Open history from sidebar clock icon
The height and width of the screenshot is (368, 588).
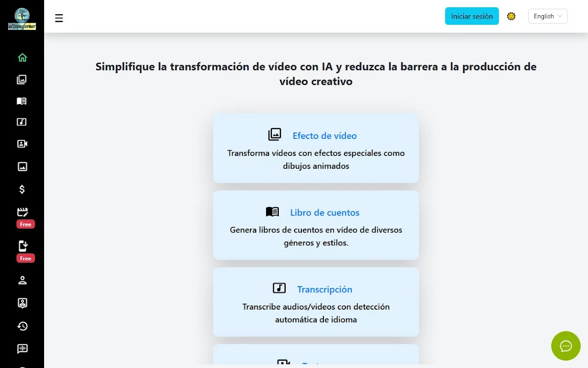(x=22, y=326)
